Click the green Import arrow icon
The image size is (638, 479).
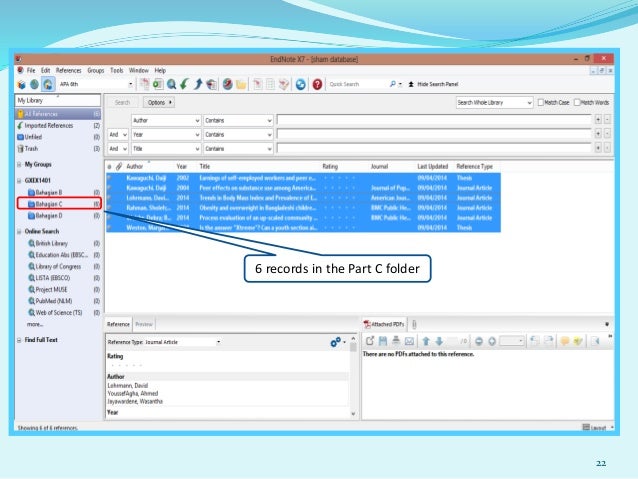(185, 84)
